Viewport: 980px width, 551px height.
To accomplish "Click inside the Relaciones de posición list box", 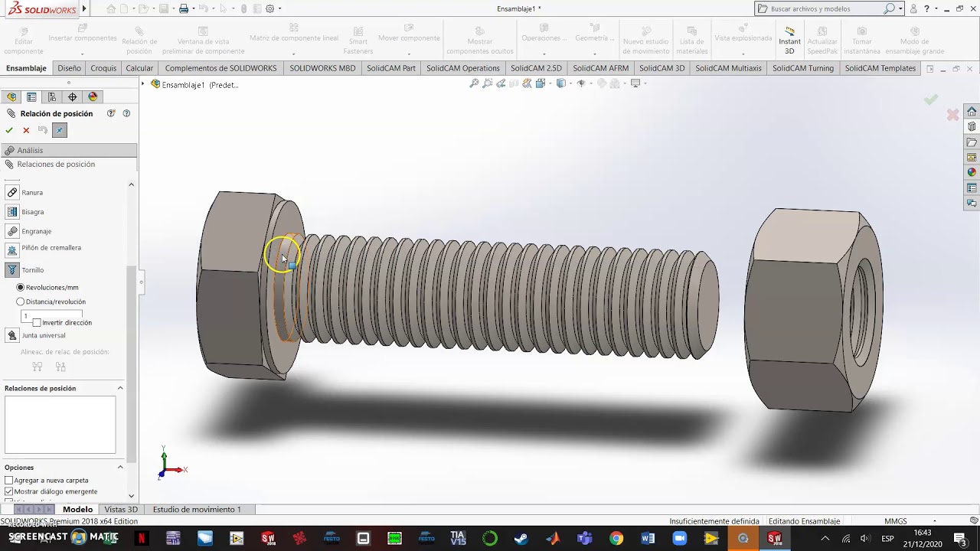I will (x=60, y=425).
